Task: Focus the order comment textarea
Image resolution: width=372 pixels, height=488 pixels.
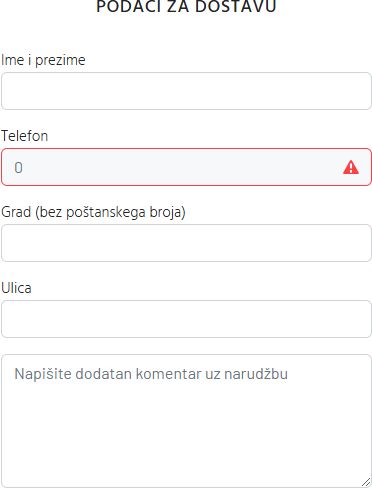Action: [x=186, y=421]
